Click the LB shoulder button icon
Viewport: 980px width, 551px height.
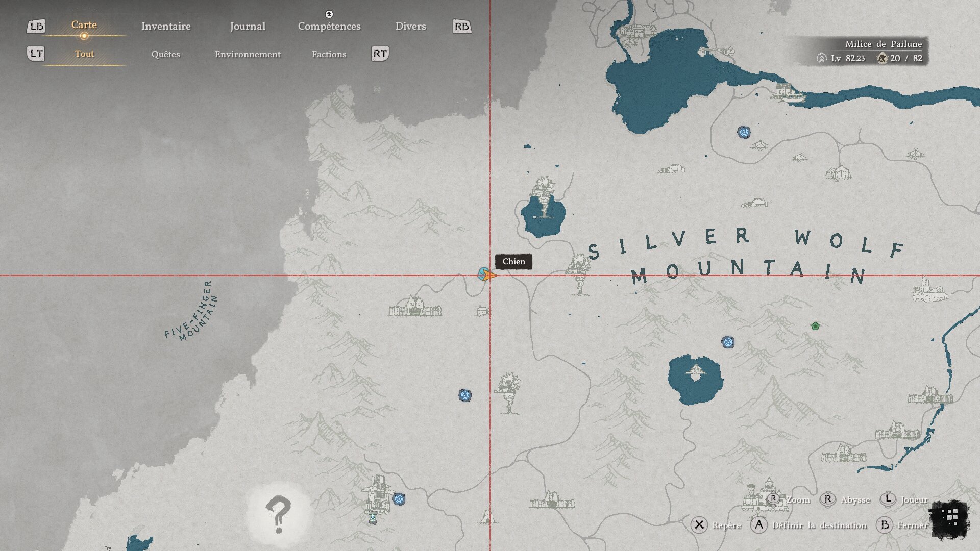[36, 27]
